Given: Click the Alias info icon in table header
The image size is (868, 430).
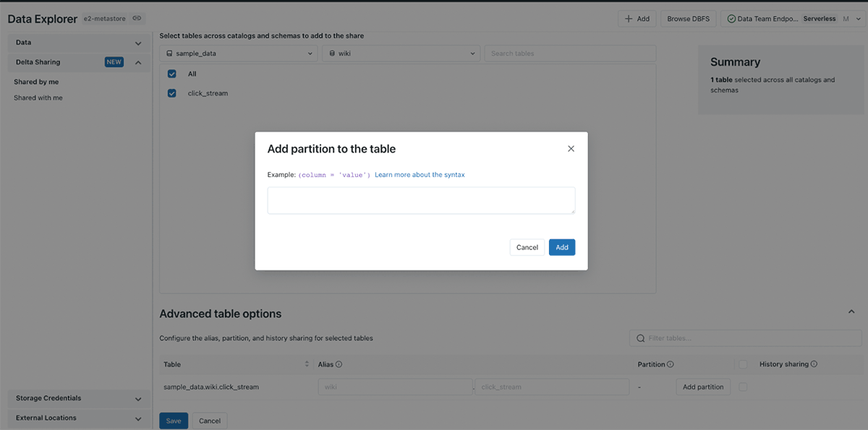Looking at the screenshot, I should pos(339,364).
